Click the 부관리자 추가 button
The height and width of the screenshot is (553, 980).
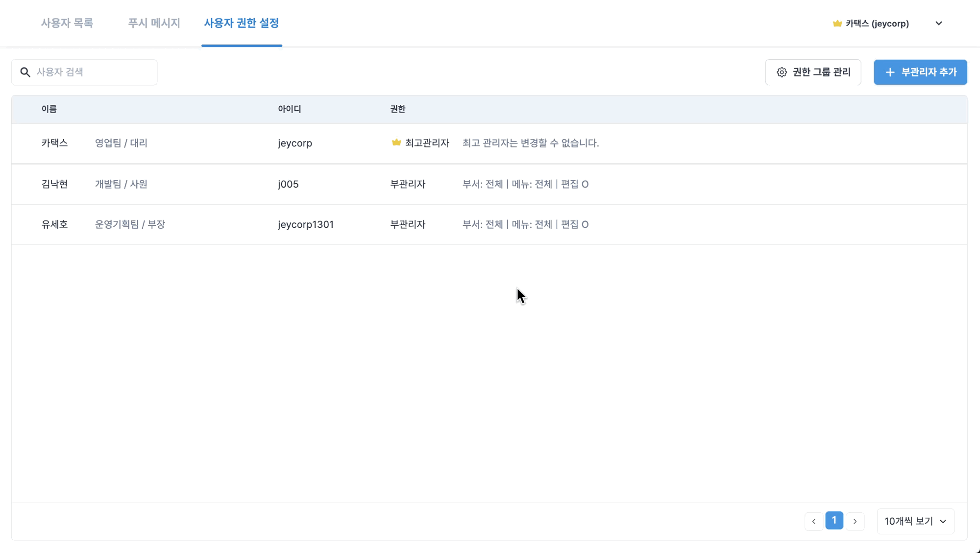point(920,72)
